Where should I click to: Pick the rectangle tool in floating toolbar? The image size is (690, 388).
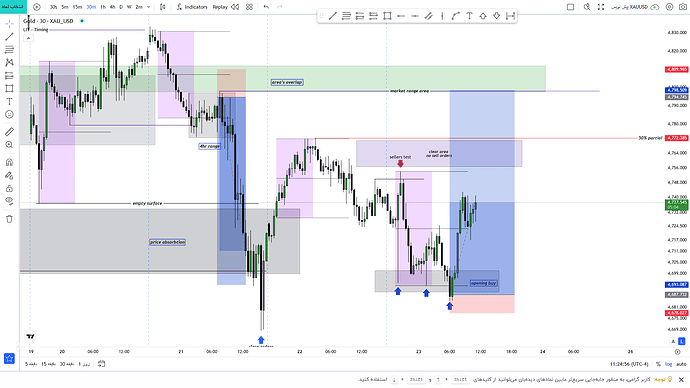[x=387, y=16]
